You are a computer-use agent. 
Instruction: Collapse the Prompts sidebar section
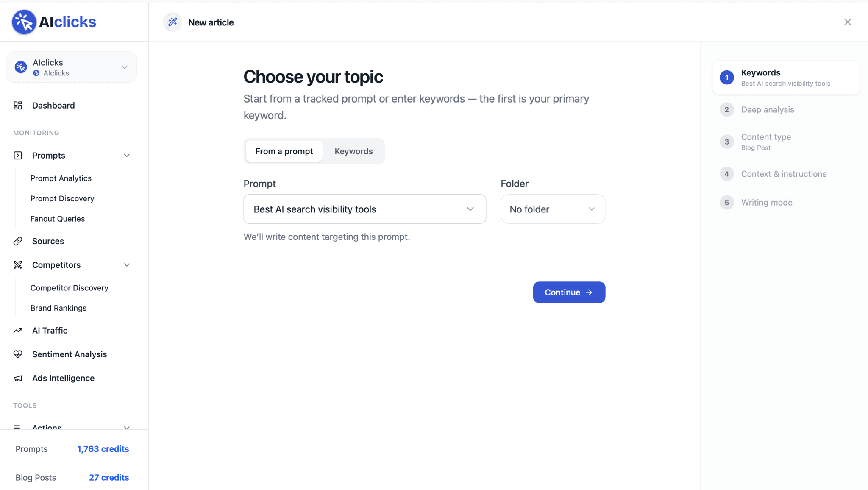click(x=127, y=156)
